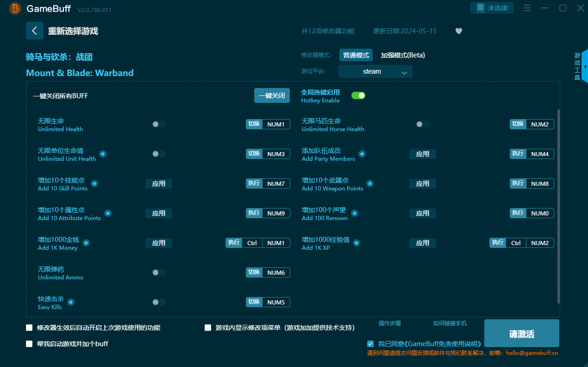
Task: Click star icon next to Add 10 Skill Points
Action: point(94,183)
